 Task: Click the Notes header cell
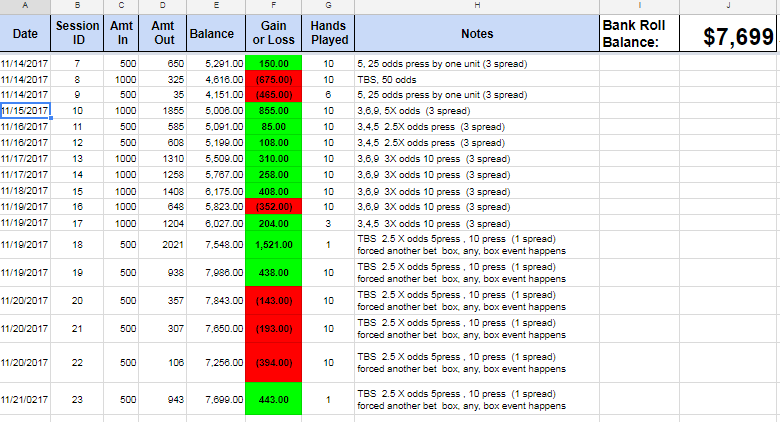[477, 34]
